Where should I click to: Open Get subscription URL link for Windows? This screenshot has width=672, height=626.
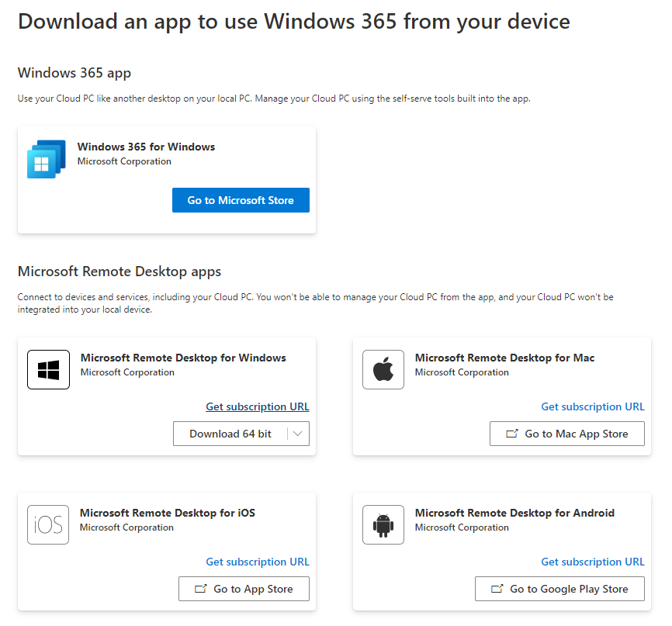click(x=258, y=406)
